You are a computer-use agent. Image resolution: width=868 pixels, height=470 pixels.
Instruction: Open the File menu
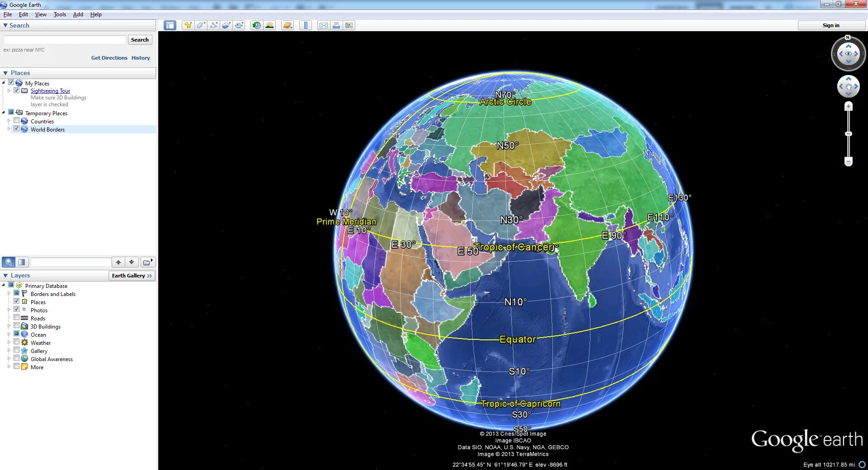click(x=8, y=14)
